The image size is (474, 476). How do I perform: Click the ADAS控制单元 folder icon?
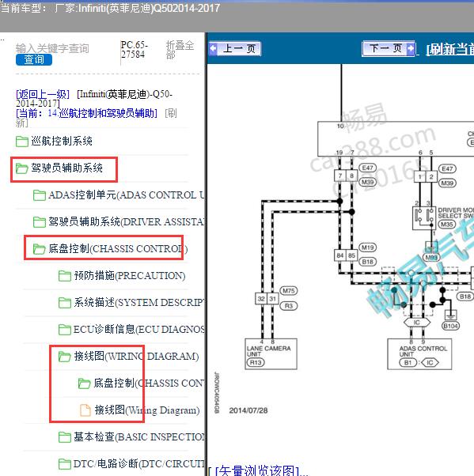[x=40, y=195]
